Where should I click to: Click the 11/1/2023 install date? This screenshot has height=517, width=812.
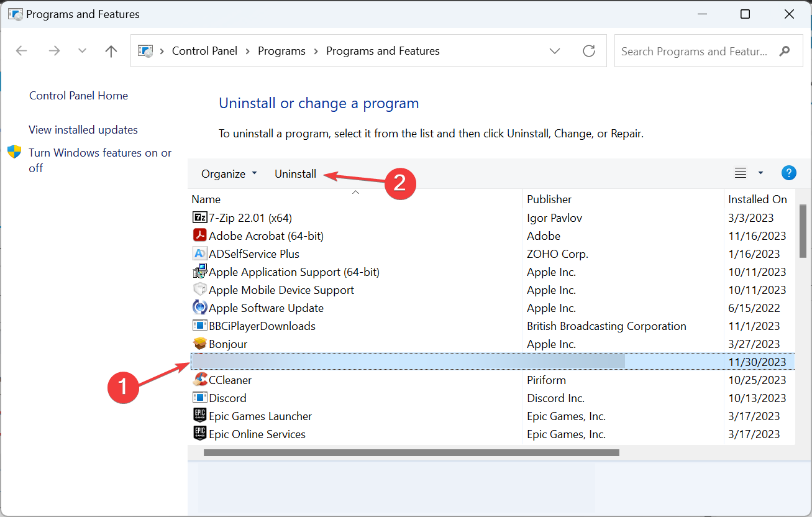click(754, 326)
